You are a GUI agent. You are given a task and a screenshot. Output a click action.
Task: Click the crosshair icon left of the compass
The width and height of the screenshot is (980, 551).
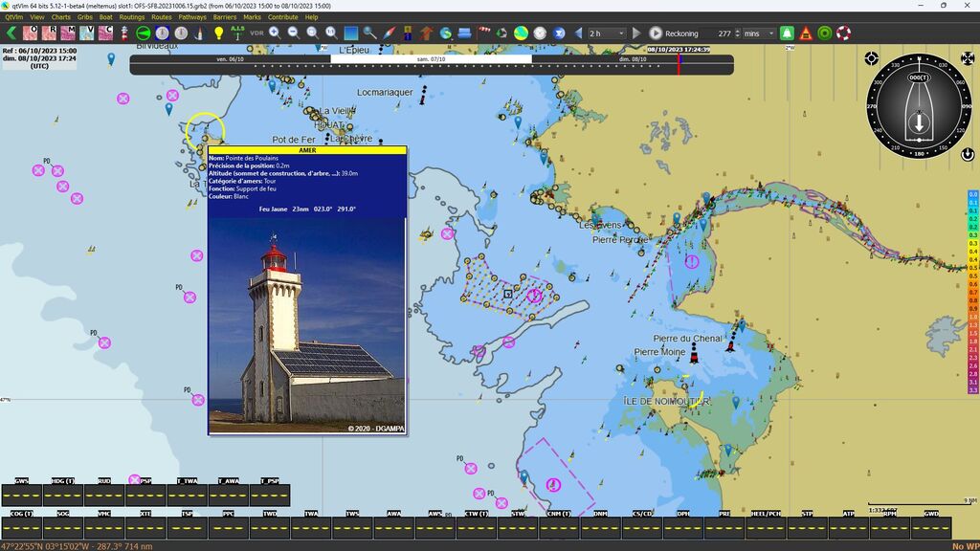point(871,58)
